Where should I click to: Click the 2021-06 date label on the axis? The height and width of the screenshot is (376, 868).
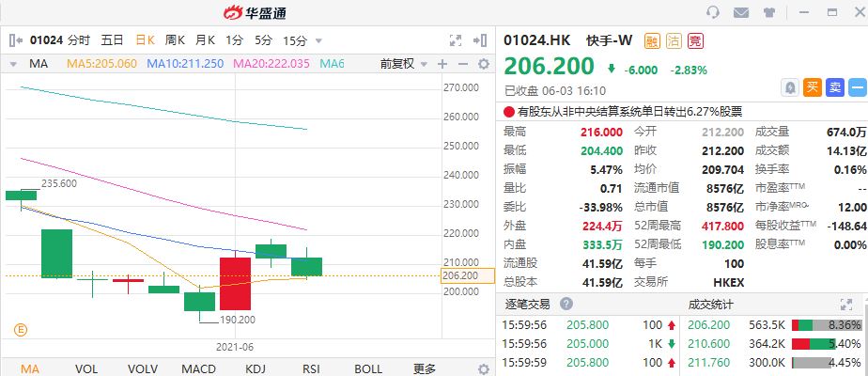pos(235,348)
